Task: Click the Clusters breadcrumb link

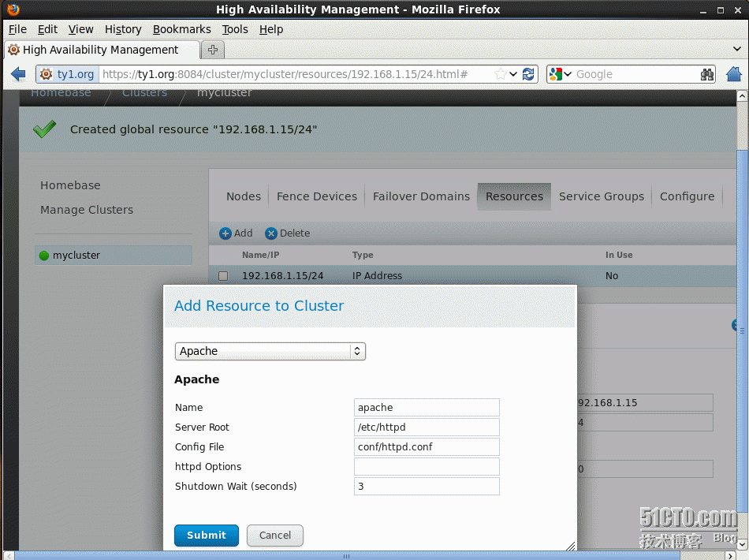Action: (144, 93)
